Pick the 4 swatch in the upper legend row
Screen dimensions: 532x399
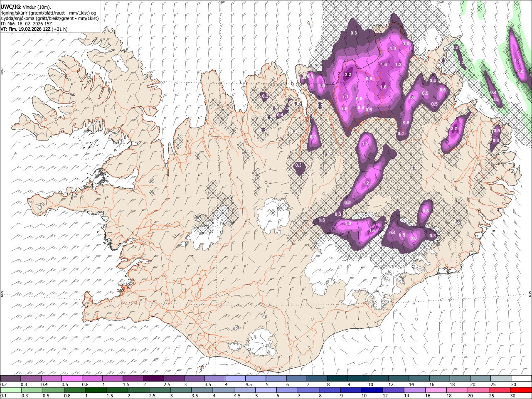coord(235,378)
